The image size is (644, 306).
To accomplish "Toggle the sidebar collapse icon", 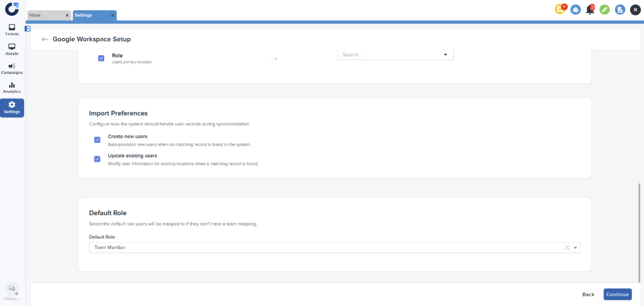I will click(28, 28).
